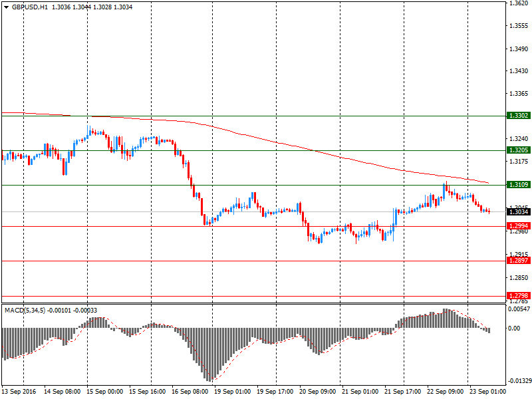
Task: Click the 1.3490 price scale value
Action: pyautogui.click(x=519, y=49)
